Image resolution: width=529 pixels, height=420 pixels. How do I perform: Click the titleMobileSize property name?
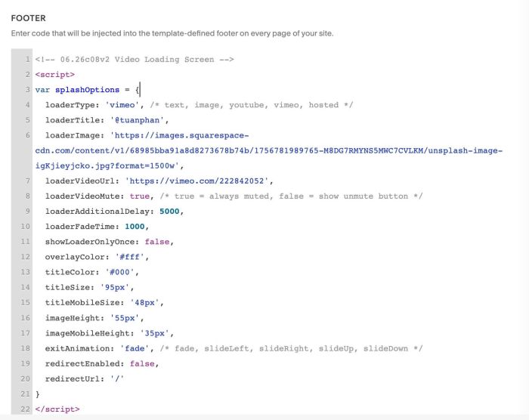coord(82,302)
